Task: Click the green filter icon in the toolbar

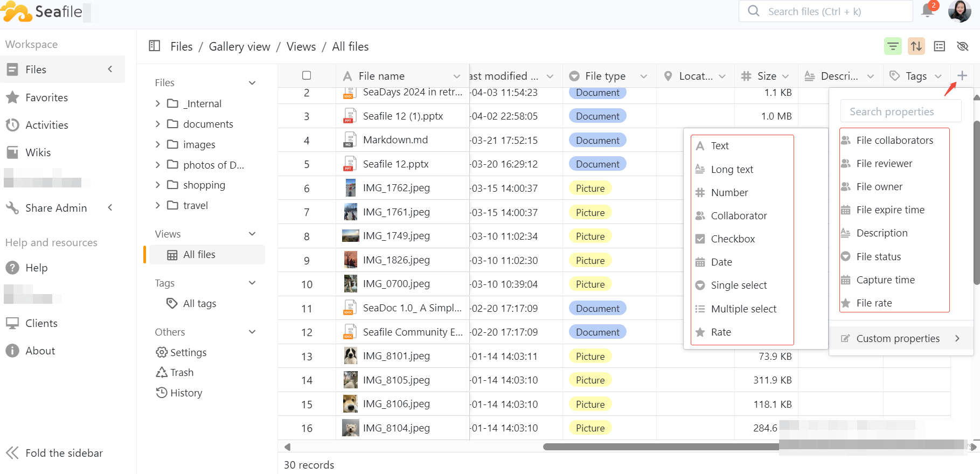Action: pos(893,46)
